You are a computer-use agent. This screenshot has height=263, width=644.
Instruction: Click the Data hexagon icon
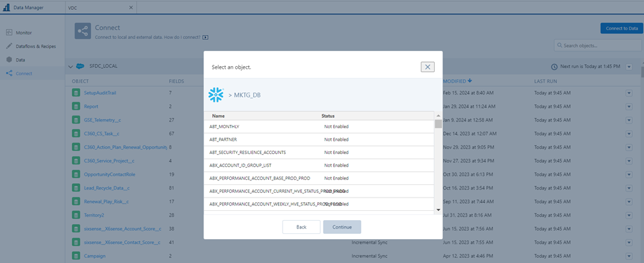(x=9, y=59)
